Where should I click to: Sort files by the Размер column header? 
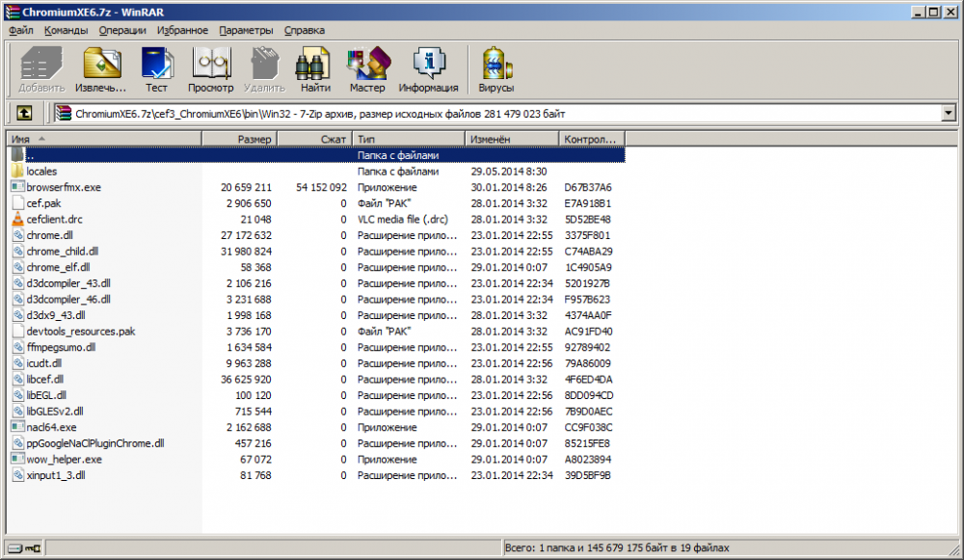(240, 139)
